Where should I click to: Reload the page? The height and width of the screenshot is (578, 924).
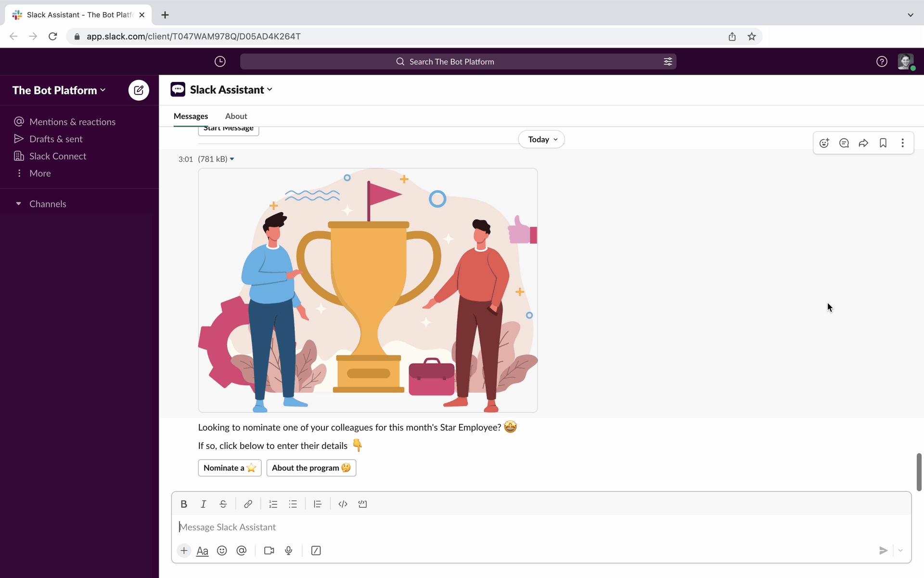point(53,37)
